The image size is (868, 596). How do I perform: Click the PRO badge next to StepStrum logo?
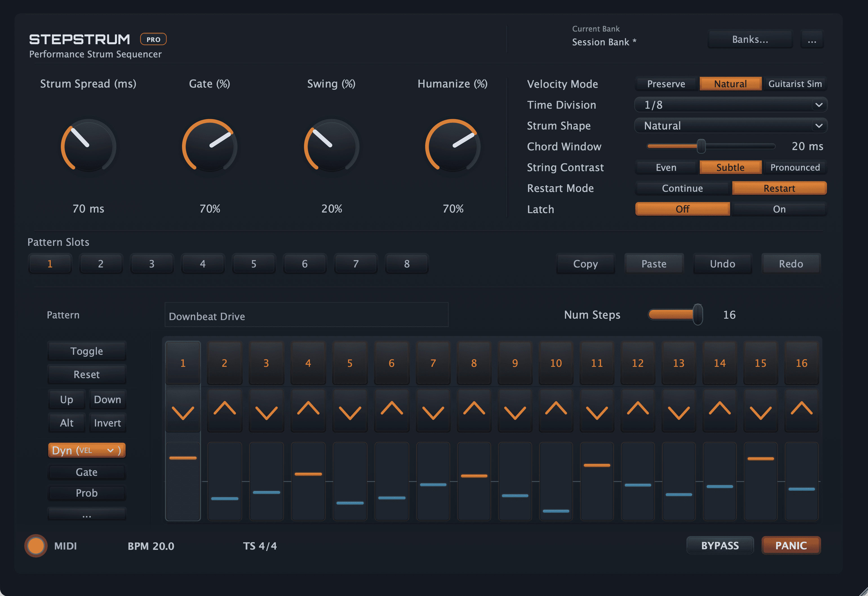[153, 39]
